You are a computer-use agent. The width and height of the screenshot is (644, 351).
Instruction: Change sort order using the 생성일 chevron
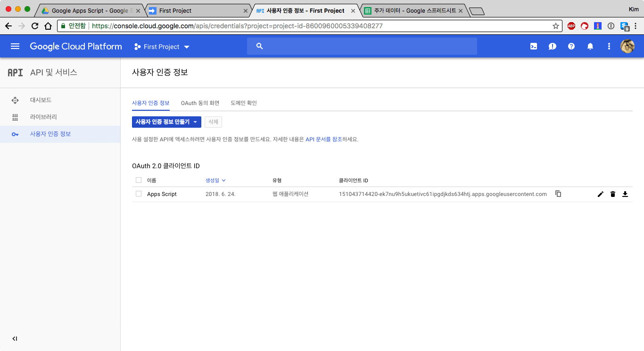click(x=223, y=180)
